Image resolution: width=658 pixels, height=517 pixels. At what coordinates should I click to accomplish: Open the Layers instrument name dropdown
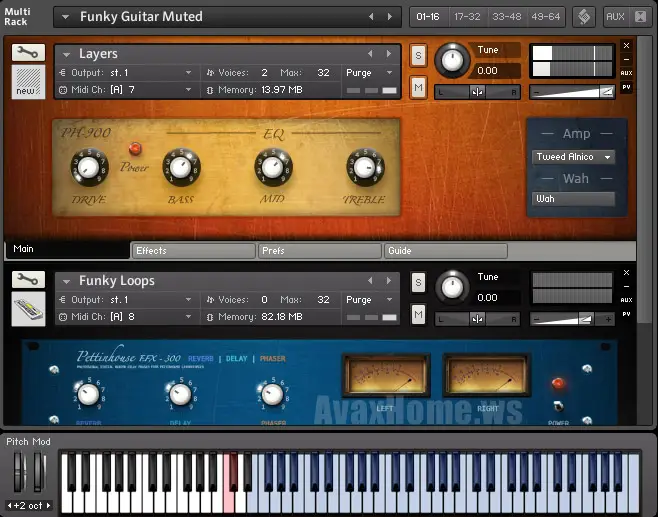(66, 54)
